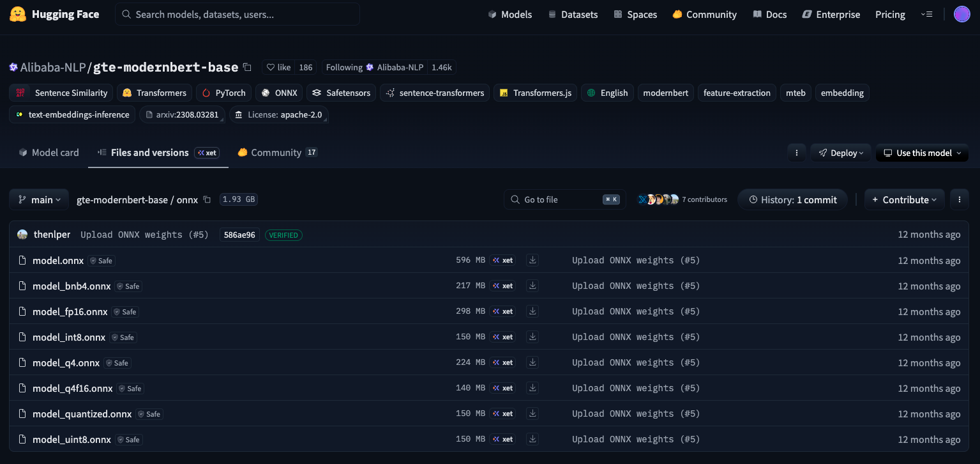Expand the main branch selector
Screen dimensions: 980x464
pyautogui.click(x=39, y=199)
